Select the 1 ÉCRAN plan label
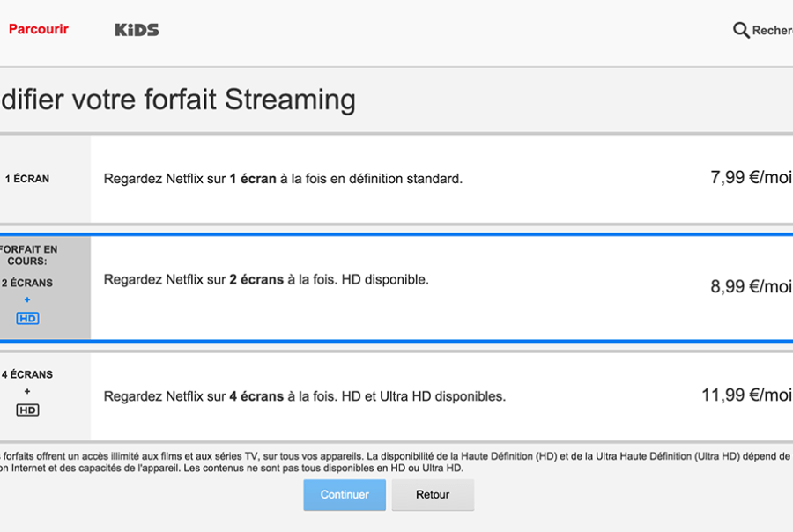The height and width of the screenshot is (532, 793). 27,179
